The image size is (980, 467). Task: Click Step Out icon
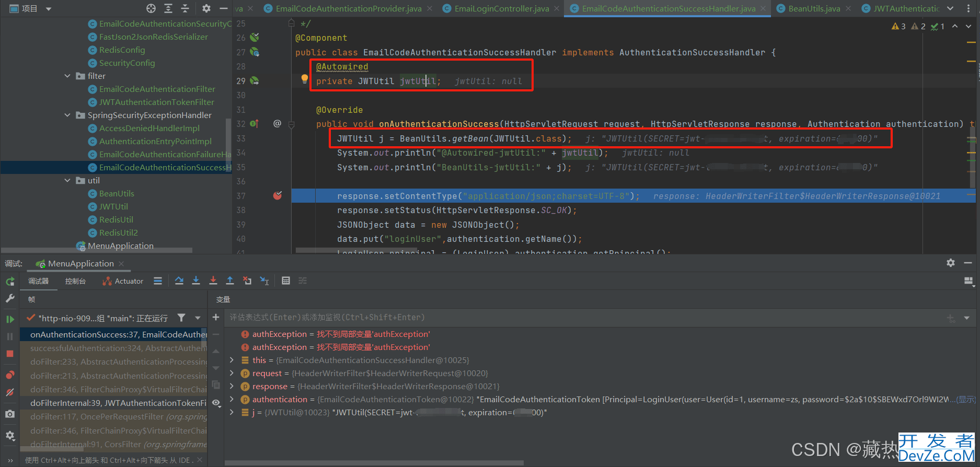pyautogui.click(x=229, y=281)
